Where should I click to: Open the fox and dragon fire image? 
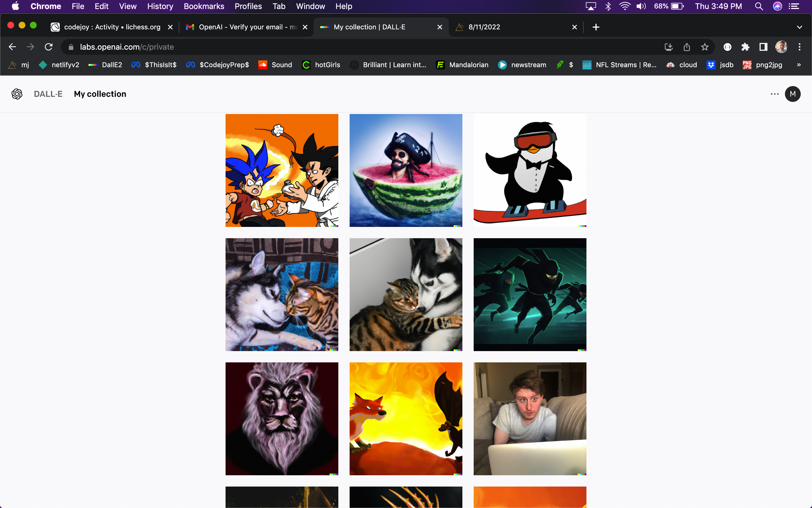tap(406, 419)
